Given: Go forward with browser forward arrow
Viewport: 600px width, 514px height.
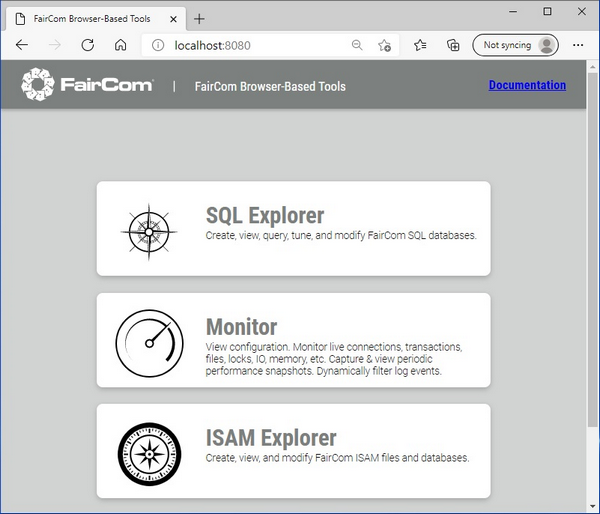Looking at the screenshot, I should pyautogui.click(x=55, y=45).
